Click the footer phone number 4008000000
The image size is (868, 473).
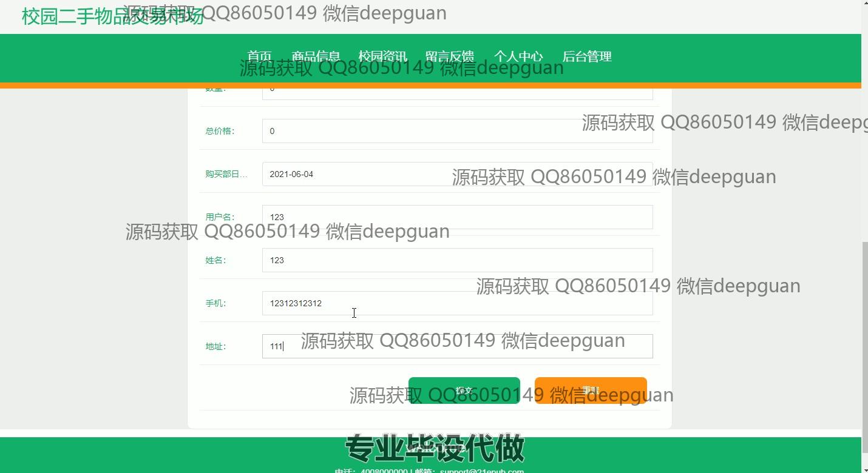tap(384, 471)
